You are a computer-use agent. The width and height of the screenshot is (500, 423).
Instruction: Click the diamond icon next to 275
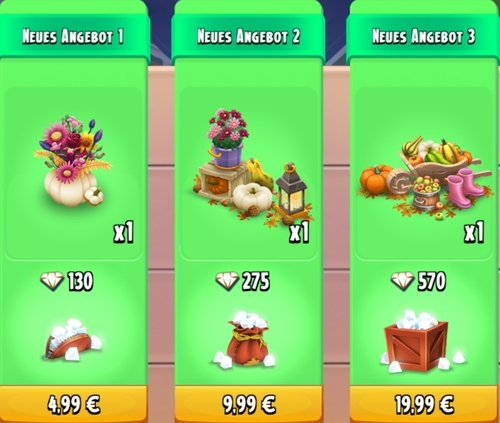(227, 281)
